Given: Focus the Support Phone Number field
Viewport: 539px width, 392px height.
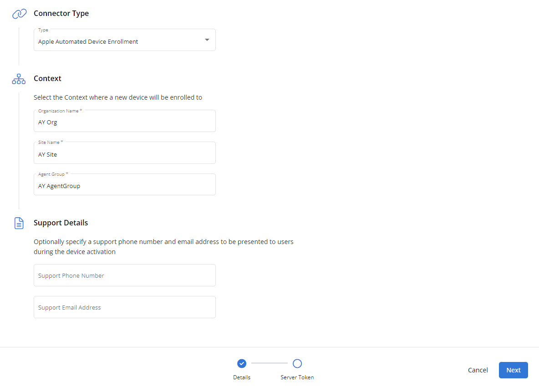Looking at the screenshot, I should click(x=124, y=275).
